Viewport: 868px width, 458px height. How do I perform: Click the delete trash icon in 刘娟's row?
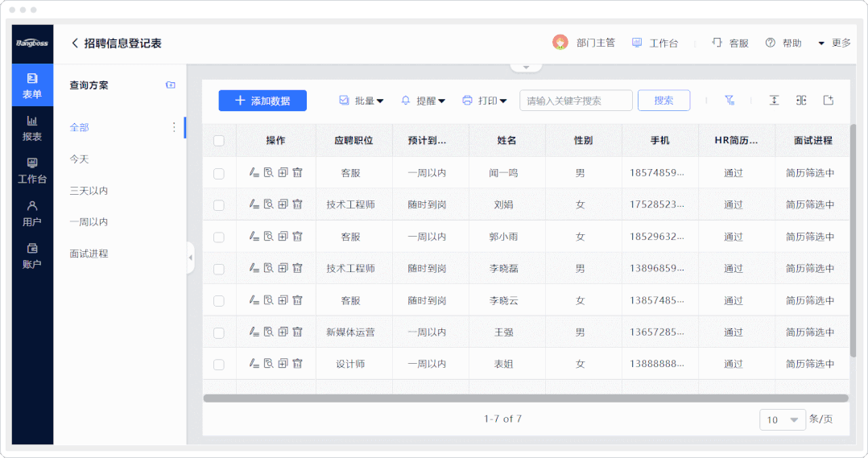point(297,204)
